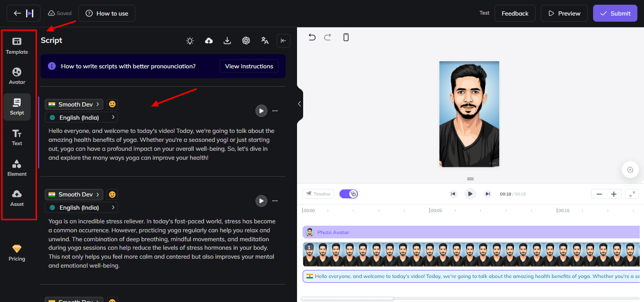
Task: Toggle the purple timeline switch
Action: click(x=348, y=194)
